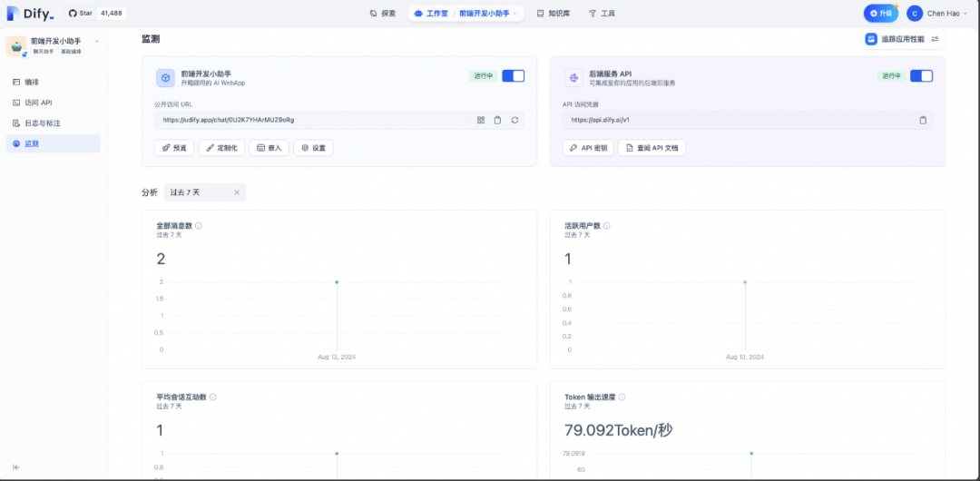Click info icon beside Token 输出速度
This screenshot has width=980, height=481.
(x=622, y=398)
